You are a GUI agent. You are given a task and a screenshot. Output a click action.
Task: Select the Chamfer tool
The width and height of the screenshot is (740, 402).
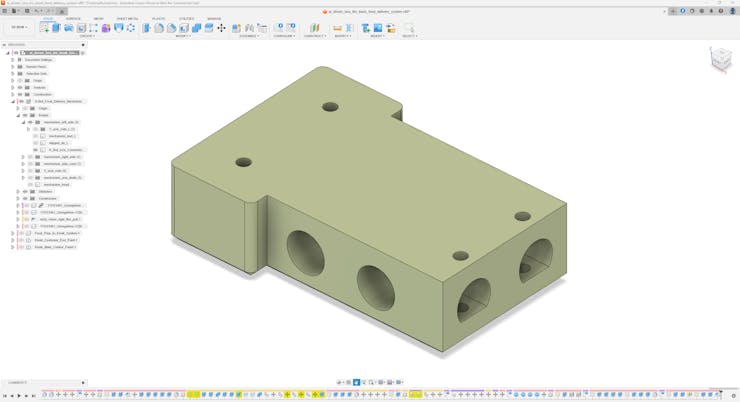click(x=171, y=28)
